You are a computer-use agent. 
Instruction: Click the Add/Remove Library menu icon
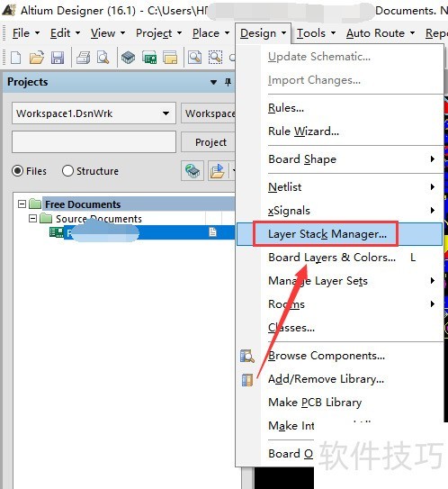coord(247,379)
